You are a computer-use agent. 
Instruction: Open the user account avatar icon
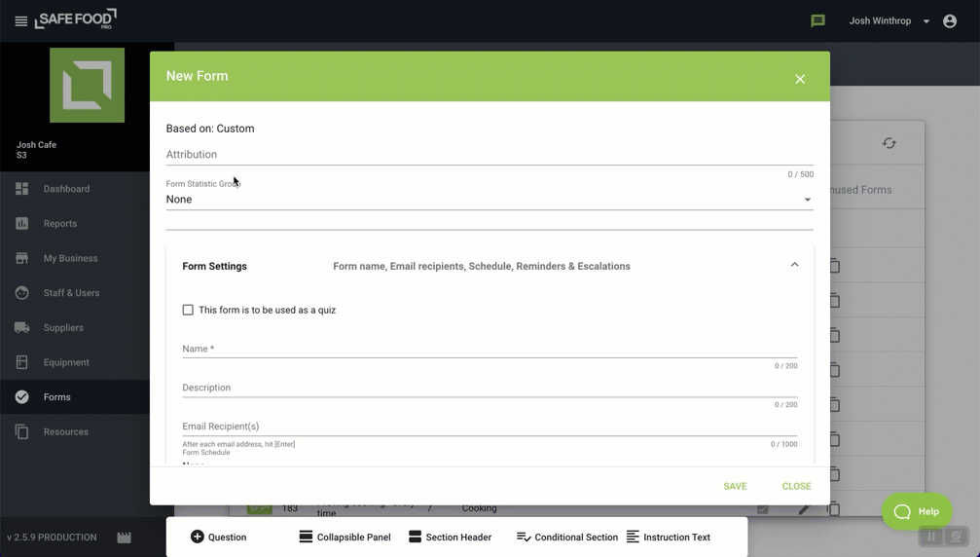pyautogui.click(x=950, y=21)
